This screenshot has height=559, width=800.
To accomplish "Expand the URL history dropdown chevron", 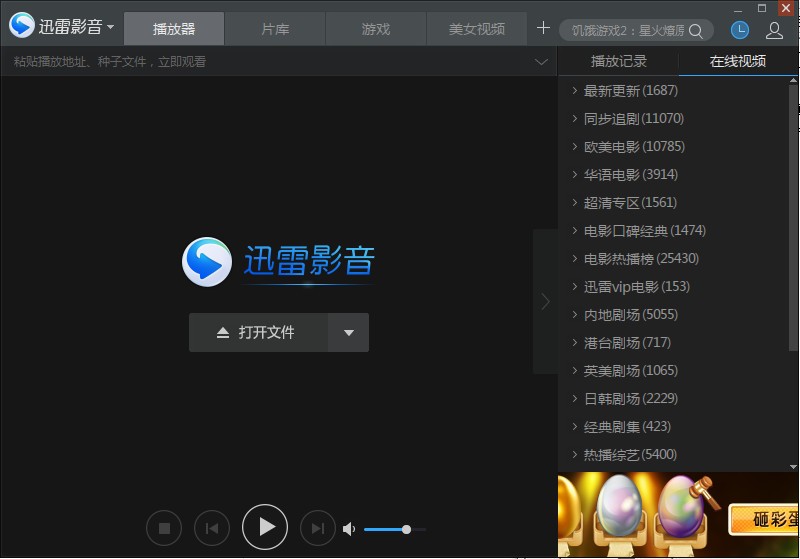I will pos(541,62).
